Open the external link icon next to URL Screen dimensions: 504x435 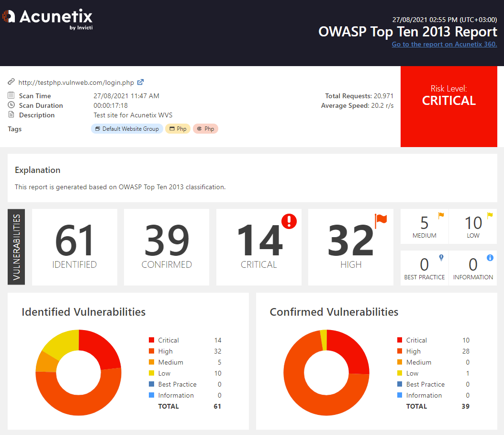(x=140, y=82)
